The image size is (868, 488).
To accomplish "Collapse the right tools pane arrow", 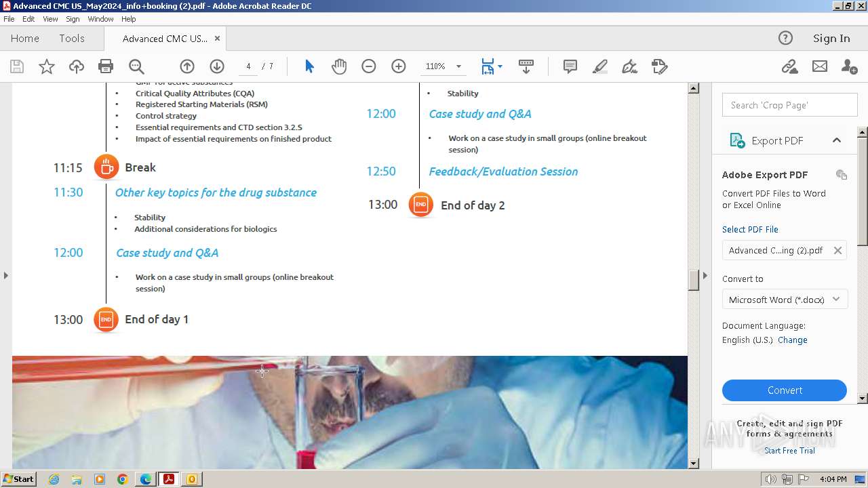I will pyautogui.click(x=705, y=275).
